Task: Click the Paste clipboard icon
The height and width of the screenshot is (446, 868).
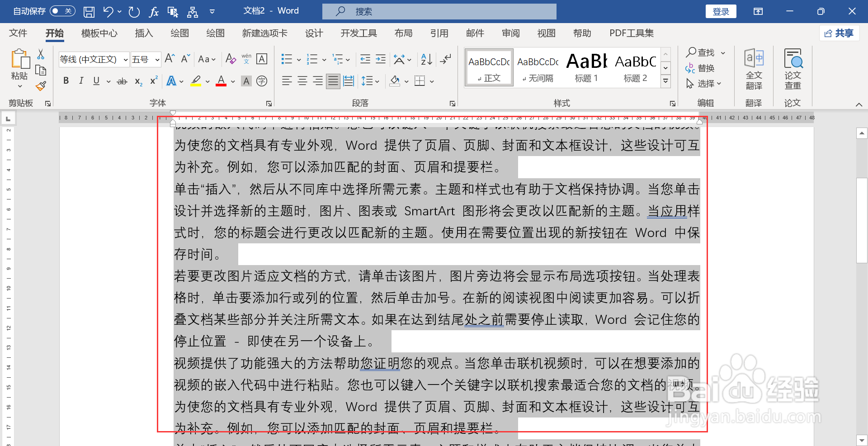Action: click(20, 59)
